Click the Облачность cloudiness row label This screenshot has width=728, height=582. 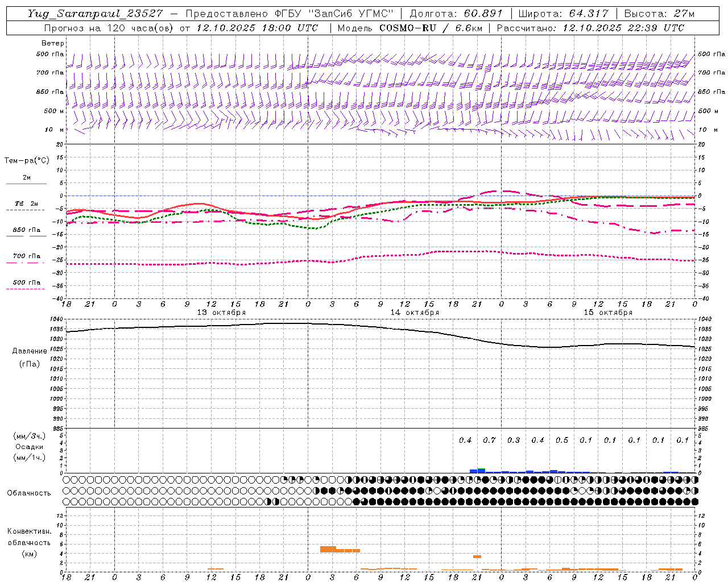pyautogui.click(x=29, y=493)
